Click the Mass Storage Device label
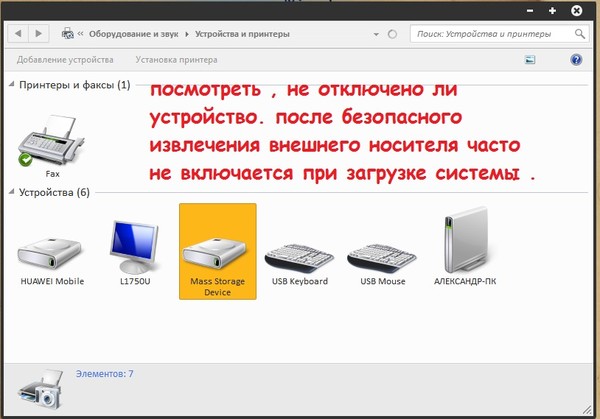 pyautogui.click(x=217, y=287)
